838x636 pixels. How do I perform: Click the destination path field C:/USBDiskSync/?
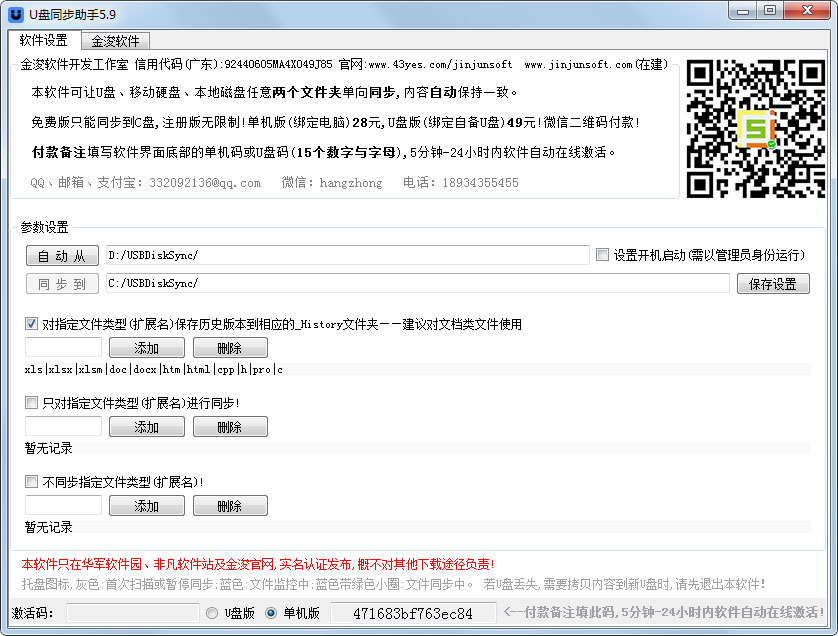[x=416, y=284]
